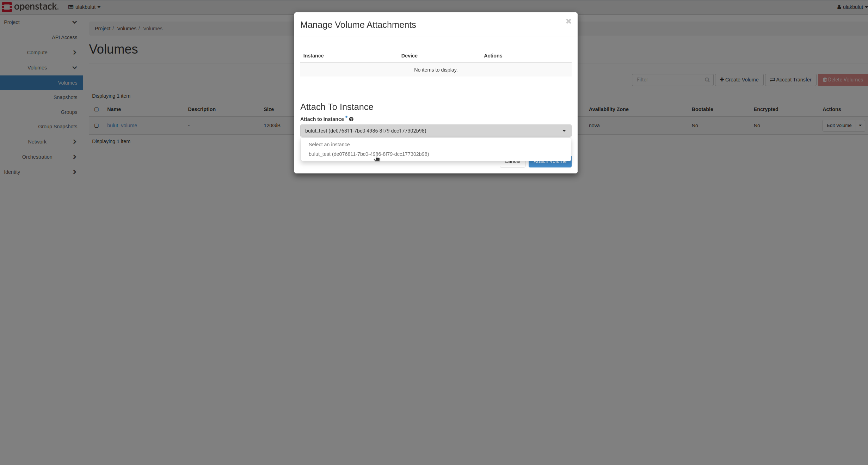Click the Delete Volumes button

(x=843, y=80)
